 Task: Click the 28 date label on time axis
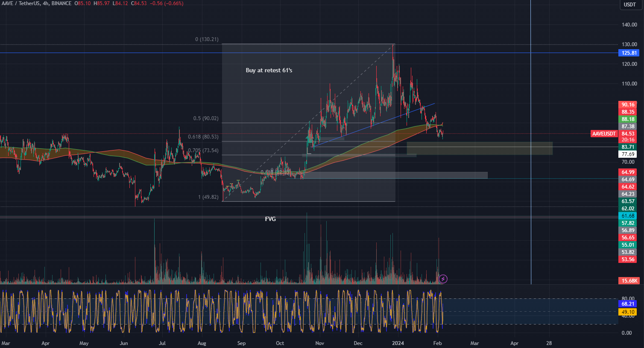[549, 343]
